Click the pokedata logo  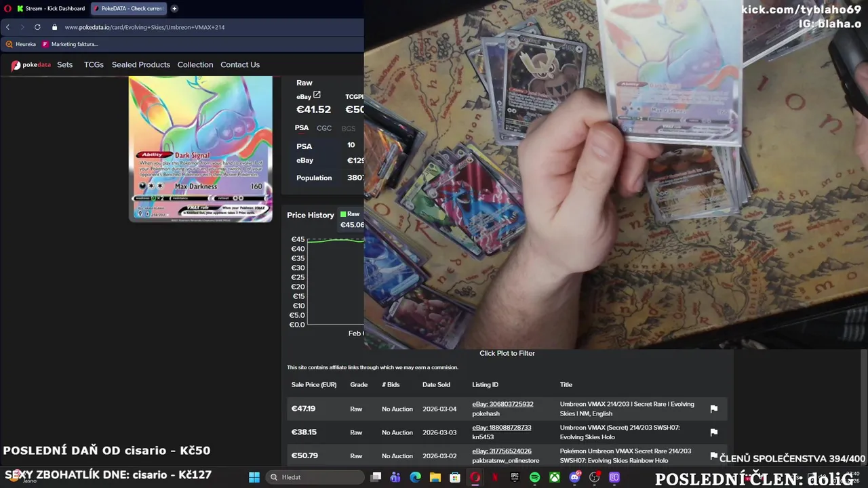point(31,65)
